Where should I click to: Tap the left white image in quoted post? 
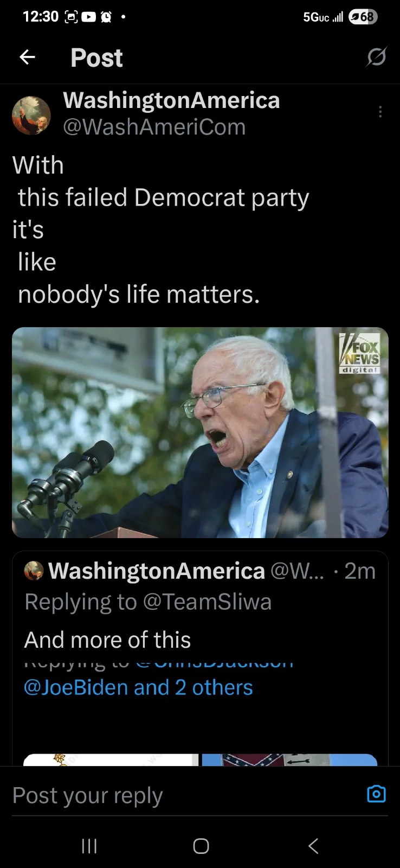point(111,759)
